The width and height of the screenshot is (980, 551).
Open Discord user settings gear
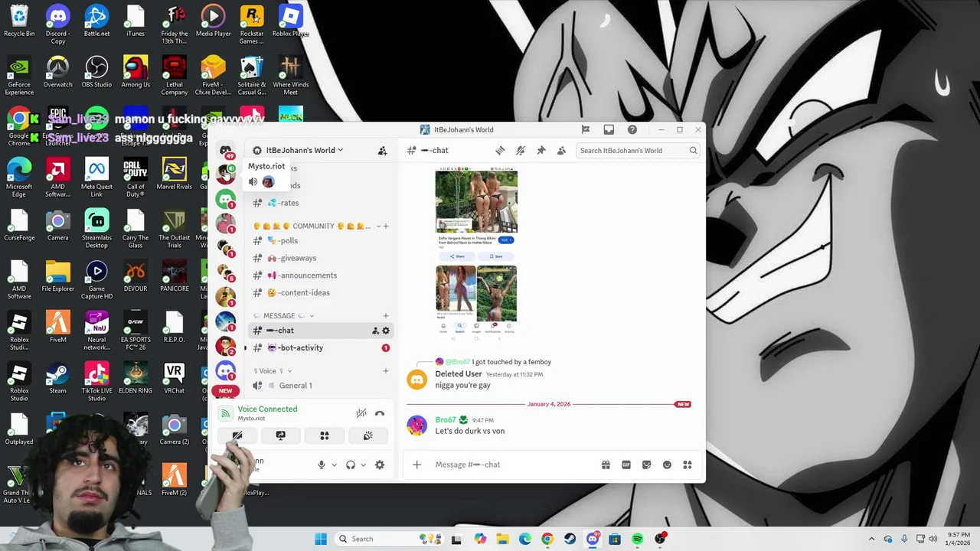click(x=380, y=465)
